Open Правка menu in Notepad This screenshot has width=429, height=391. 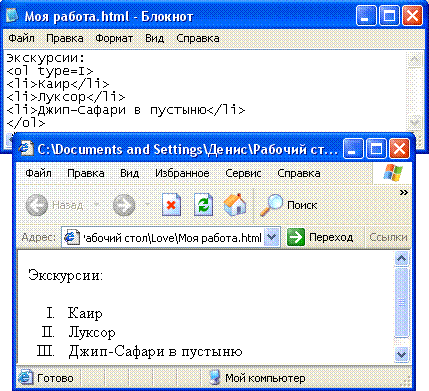point(65,38)
